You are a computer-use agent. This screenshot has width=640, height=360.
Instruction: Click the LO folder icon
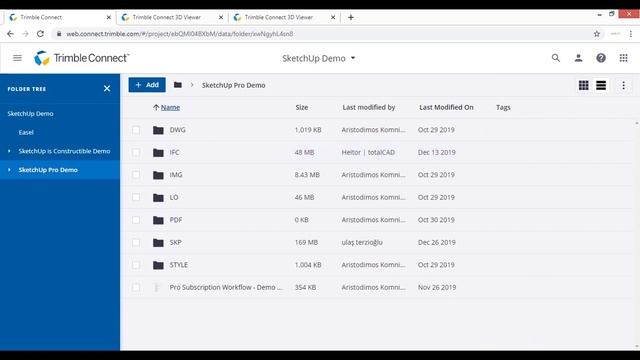click(x=158, y=198)
